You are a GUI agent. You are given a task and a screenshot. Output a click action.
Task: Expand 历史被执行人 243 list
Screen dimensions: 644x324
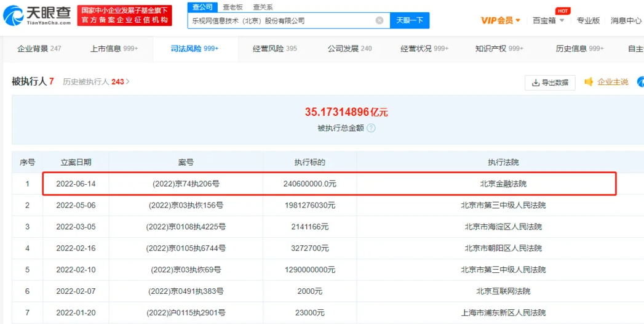(x=96, y=81)
